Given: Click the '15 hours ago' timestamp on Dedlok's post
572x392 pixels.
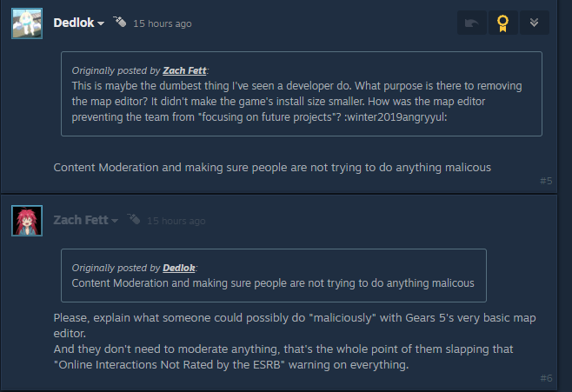Looking at the screenshot, I should pyautogui.click(x=163, y=23).
